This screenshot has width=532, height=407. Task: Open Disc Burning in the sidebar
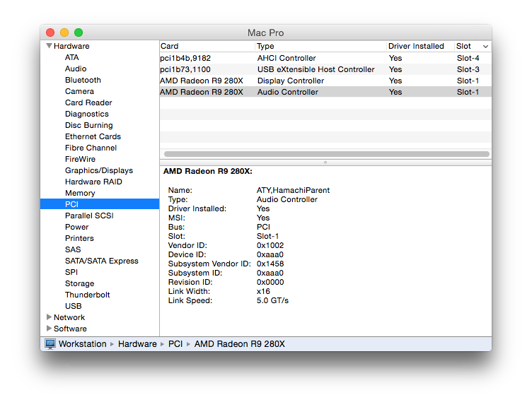89,125
